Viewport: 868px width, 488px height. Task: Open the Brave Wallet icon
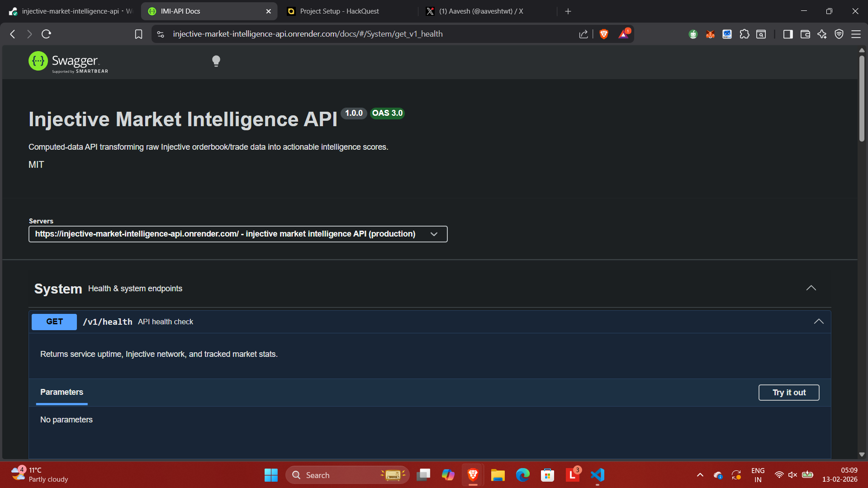pos(805,34)
